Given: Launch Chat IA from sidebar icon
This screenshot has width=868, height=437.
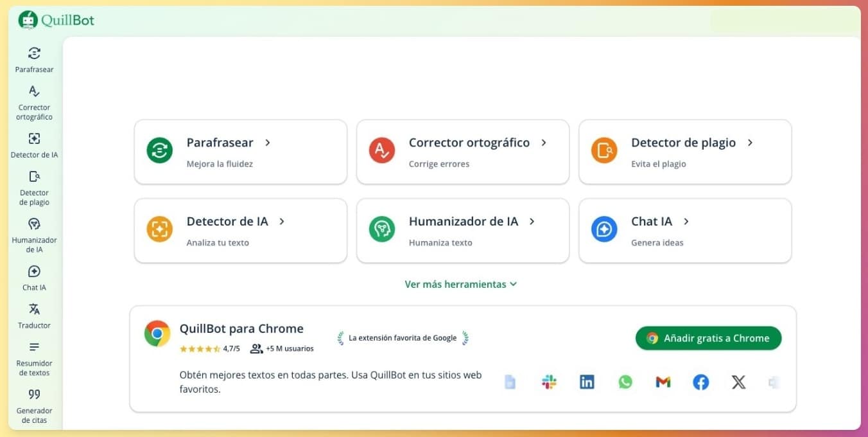Looking at the screenshot, I should click(x=35, y=272).
